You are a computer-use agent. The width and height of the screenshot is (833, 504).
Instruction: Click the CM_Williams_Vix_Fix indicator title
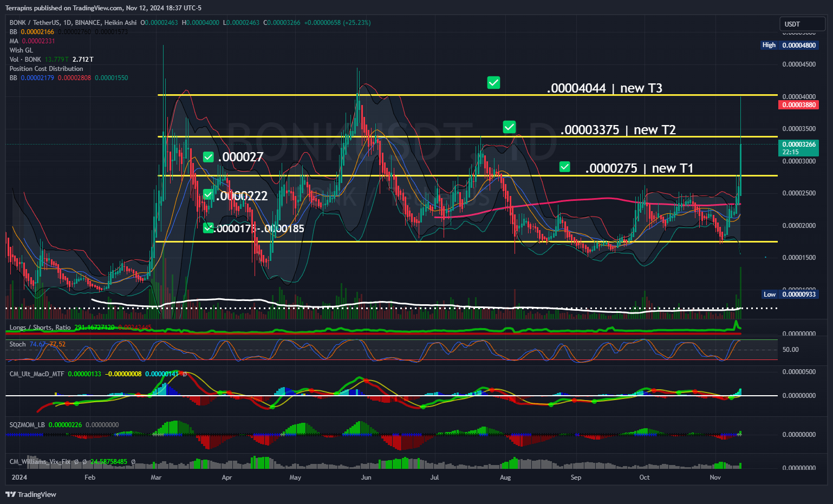[x=40, y=462]
